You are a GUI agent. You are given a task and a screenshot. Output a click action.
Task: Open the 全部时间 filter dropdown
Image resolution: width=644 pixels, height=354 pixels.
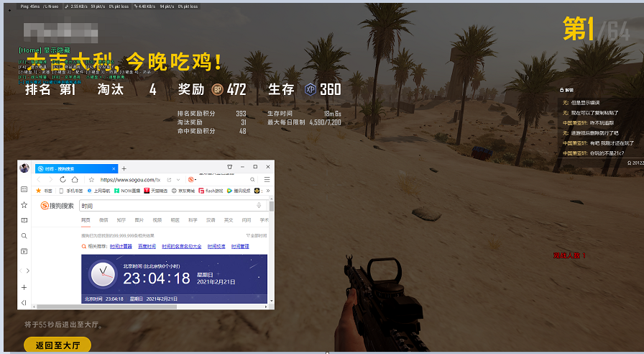[x=257, y=235]
